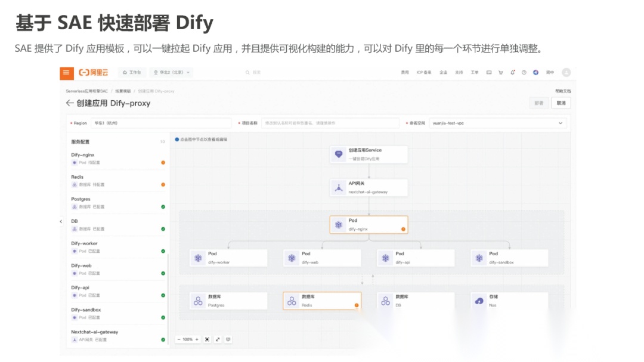Collapse the service config sidebar

[61, 221]
